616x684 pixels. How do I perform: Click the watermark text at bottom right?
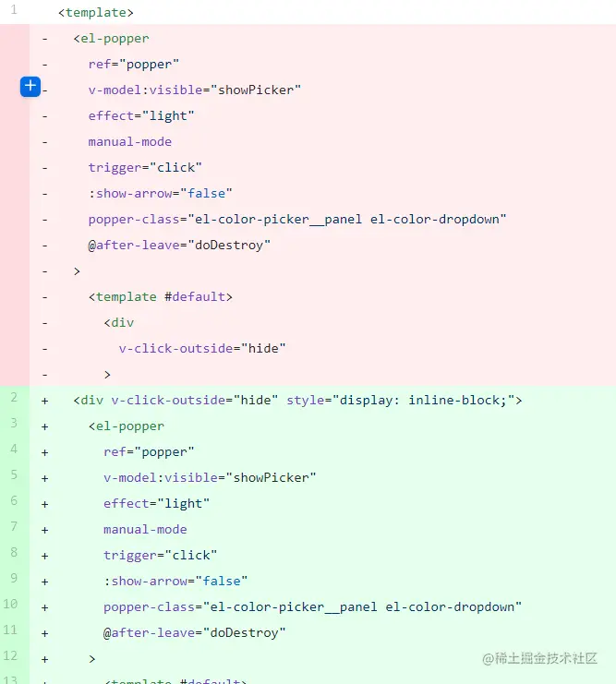[539, 658]
